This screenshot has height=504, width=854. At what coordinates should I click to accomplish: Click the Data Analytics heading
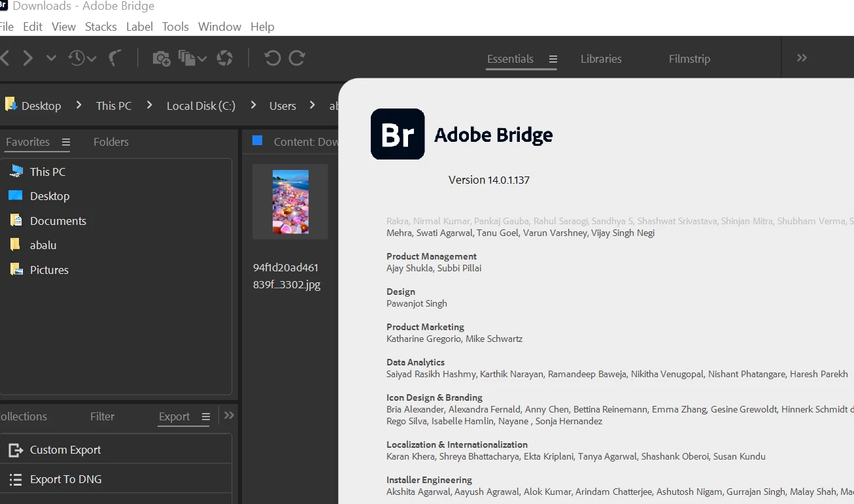pos(415,362)
